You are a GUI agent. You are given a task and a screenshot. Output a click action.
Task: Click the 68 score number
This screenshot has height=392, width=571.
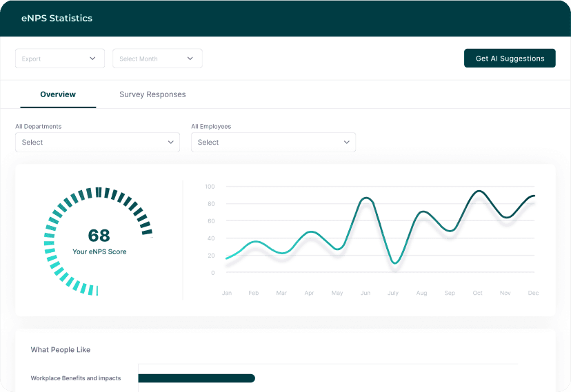pyautogui.click(x=99, y=236)
